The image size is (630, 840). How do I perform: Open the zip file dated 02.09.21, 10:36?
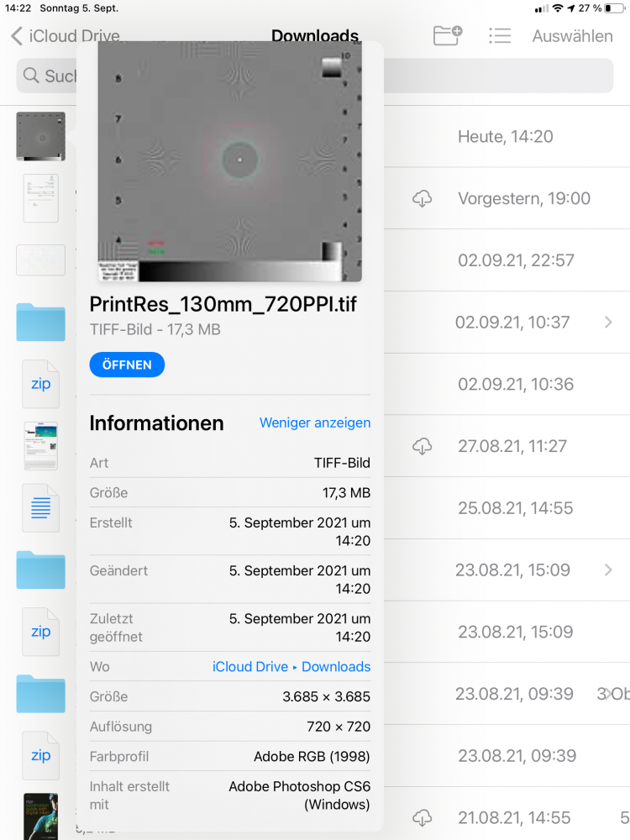pos(40,384)
